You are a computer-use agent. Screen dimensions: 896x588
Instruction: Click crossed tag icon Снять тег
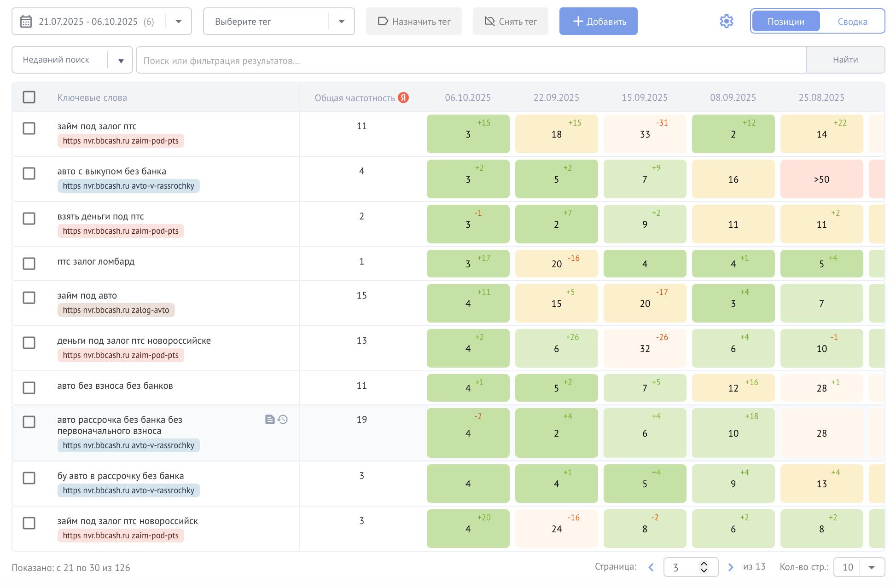pyautogui.click(x=510, y=22)
